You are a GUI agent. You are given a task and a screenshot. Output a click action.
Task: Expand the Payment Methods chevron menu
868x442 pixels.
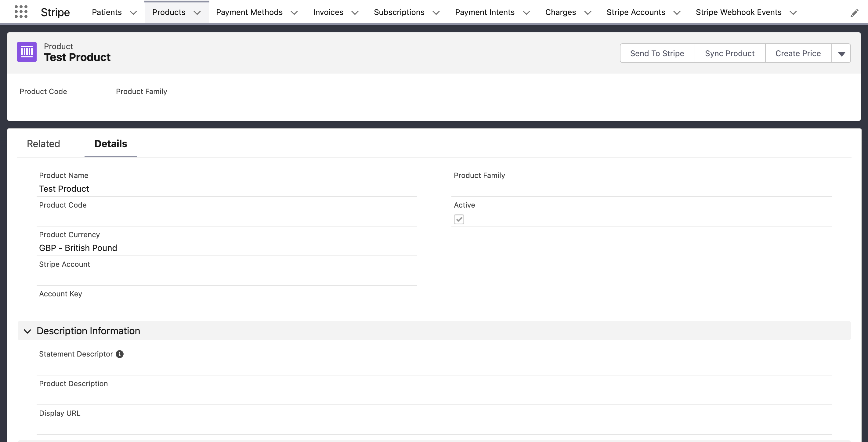pyautogui.click(x=294, y=13)
